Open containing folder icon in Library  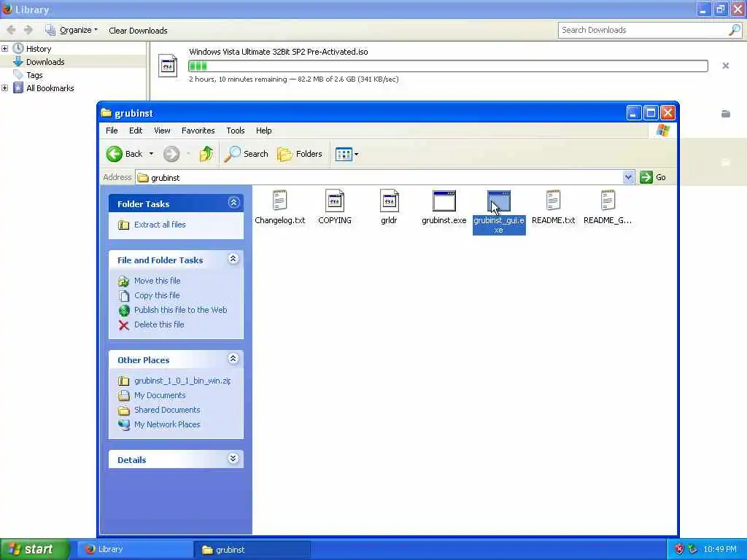point(726,113)
